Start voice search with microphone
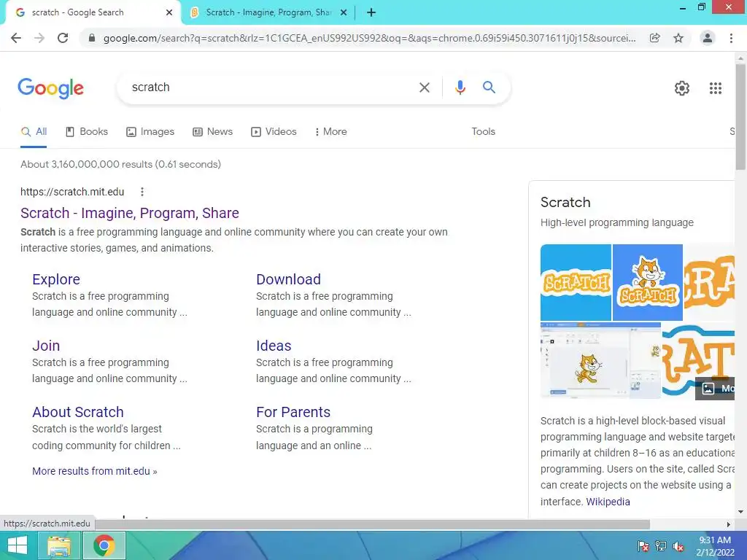Image resolution: width=747 pixels, height=560 pixels. coord(460,87)
